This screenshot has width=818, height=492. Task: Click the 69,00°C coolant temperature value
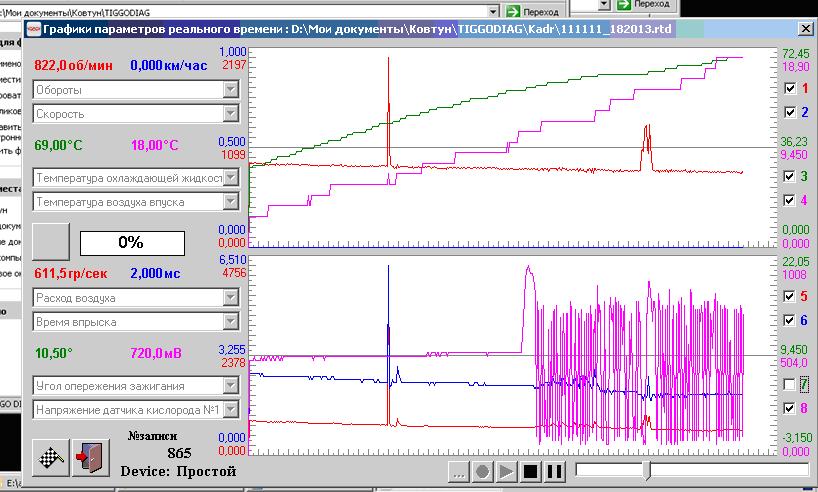click(58, 145)
